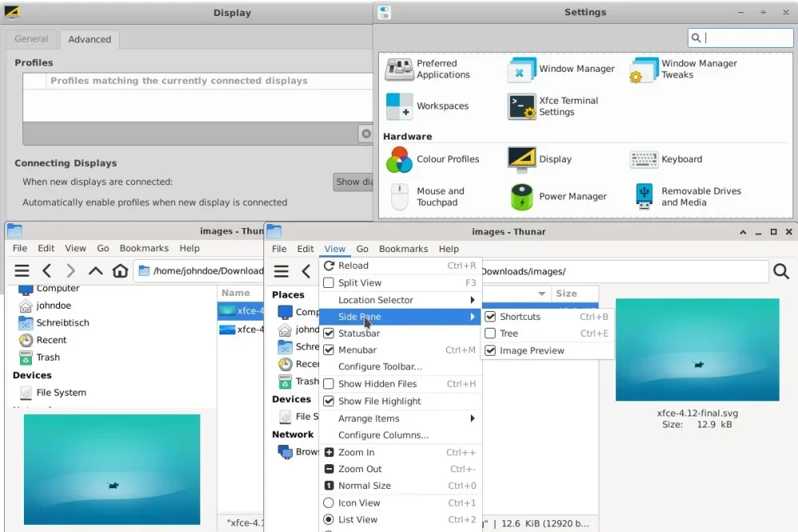
Task: Expand Side Pane submenu
Action: click(x=400, y=317)
